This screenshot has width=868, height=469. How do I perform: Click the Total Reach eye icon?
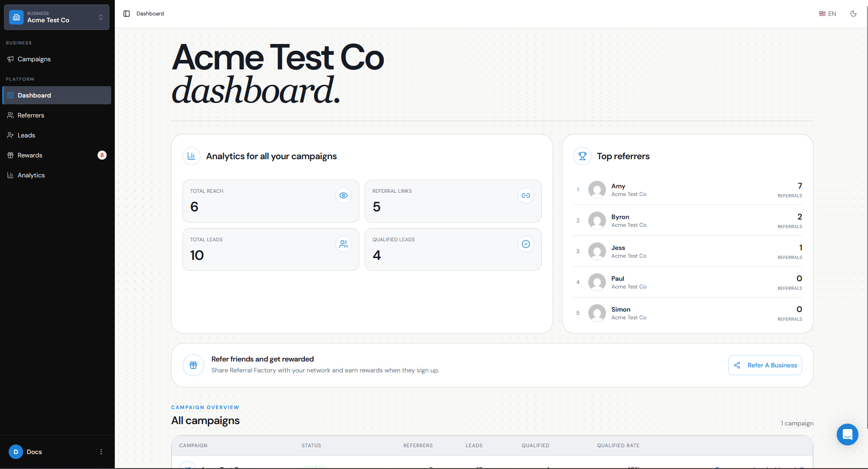(343, 195)
